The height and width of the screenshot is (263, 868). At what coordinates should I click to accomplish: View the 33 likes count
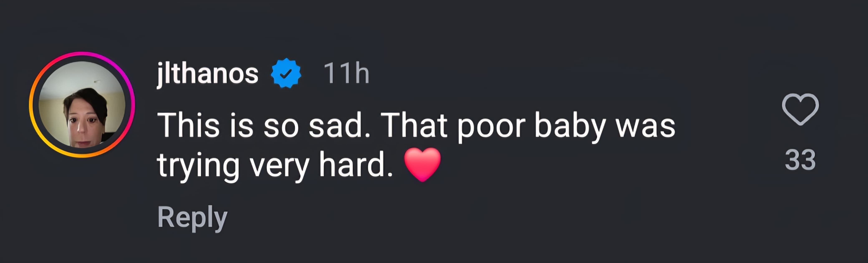coord(800,160)
